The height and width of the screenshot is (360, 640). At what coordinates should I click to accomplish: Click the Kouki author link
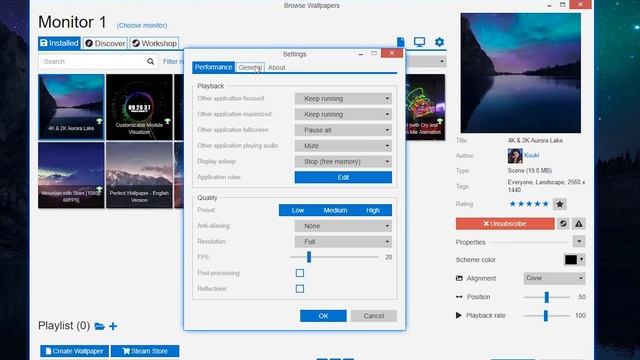coord(531,155)
